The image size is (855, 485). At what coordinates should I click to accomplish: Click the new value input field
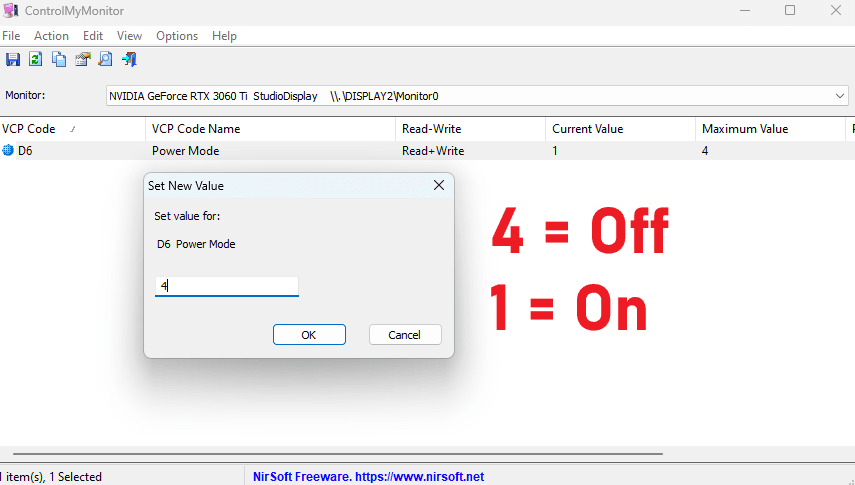227,286
